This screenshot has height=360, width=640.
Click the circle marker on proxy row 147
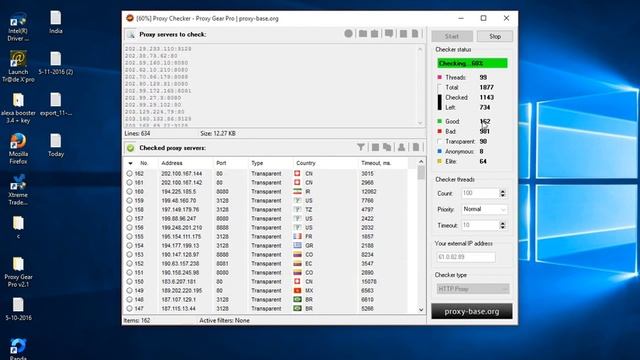tap(129, 308)
